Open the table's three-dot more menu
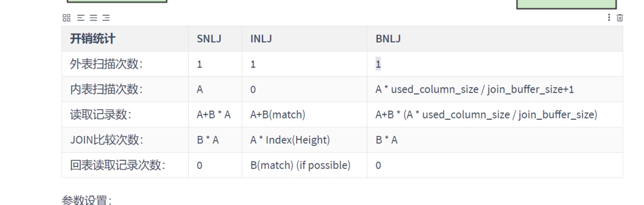 [609, 17]
